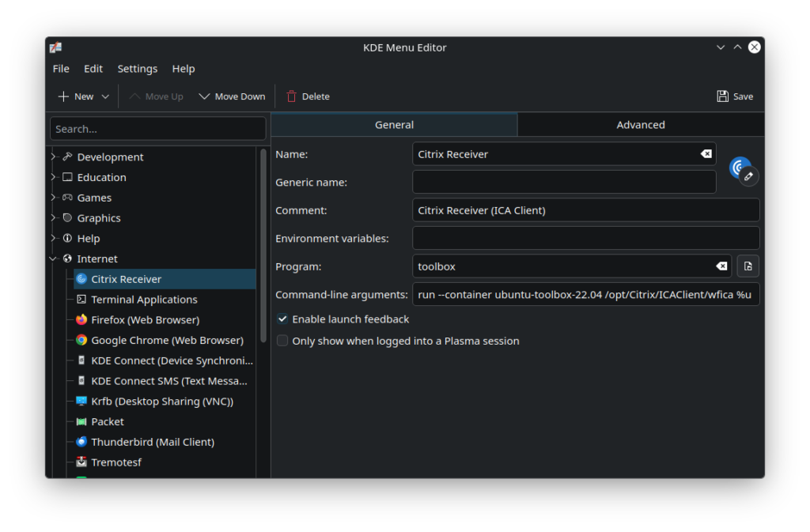Open the New button dropdown arrow
This screenshot has width=810, height=532.
[105, 96]
